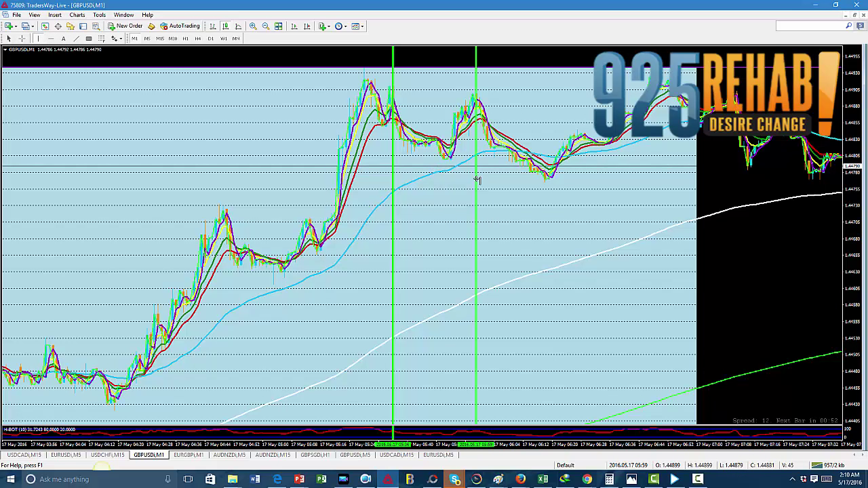Open the Profiles toolbar icon

click(x=24, y=26)
